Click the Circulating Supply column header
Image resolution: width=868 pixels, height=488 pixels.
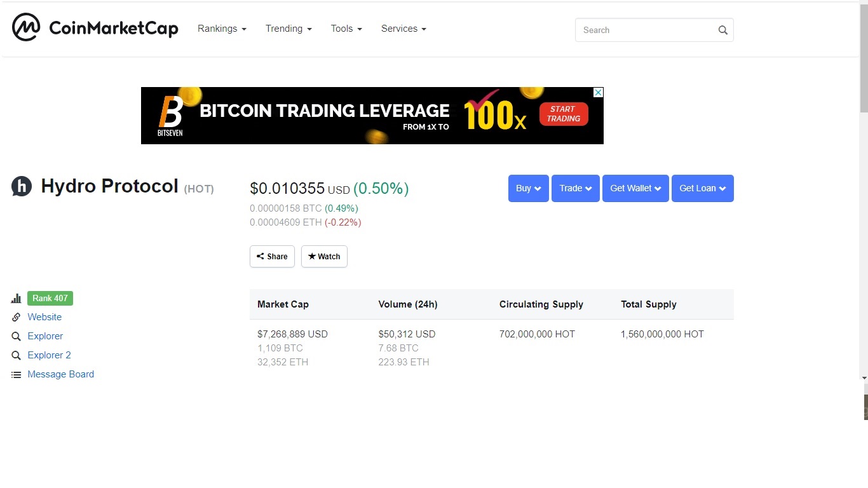pyautogui.click(x=541, y=304)
